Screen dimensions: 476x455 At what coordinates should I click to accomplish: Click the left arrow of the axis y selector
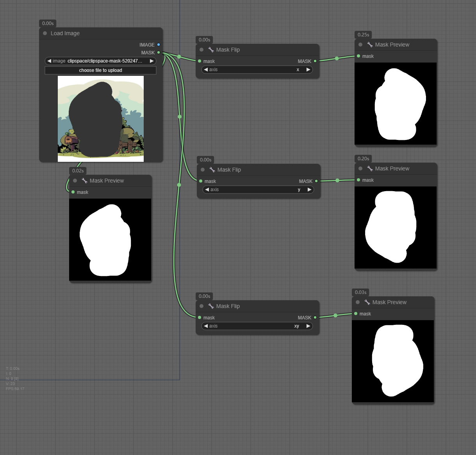[x=207, y=190]
